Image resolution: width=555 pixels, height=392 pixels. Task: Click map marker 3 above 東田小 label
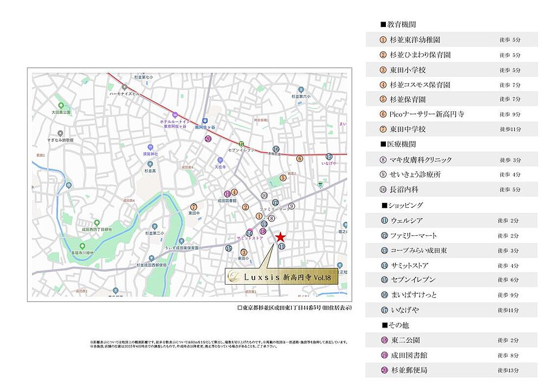243,253
